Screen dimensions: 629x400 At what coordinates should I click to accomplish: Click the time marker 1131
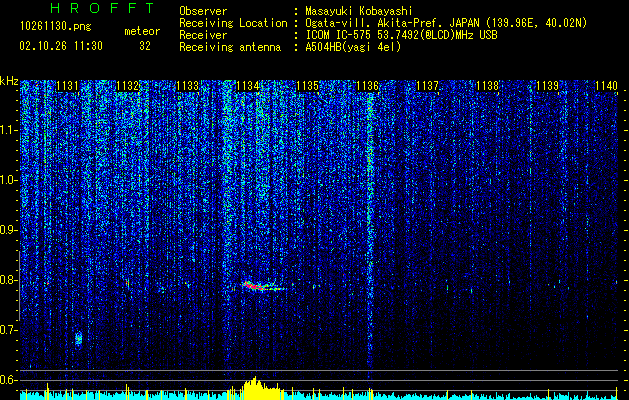point(67,86)
